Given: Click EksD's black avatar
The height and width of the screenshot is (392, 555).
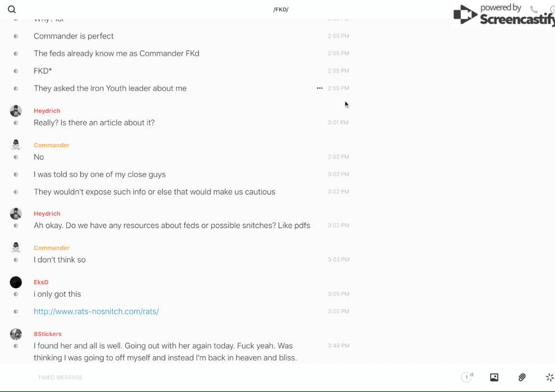Looking at the screenshot, I should [x=16, y=282].
